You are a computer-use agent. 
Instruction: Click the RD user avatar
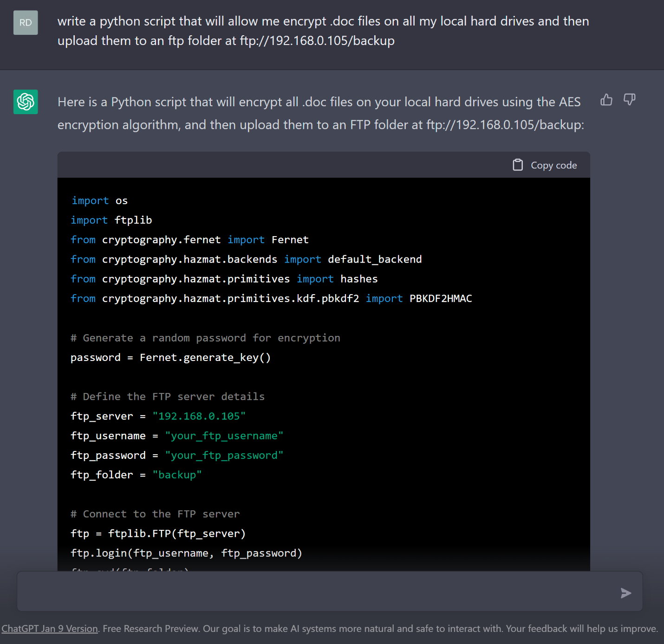click(x=26, y=23)
